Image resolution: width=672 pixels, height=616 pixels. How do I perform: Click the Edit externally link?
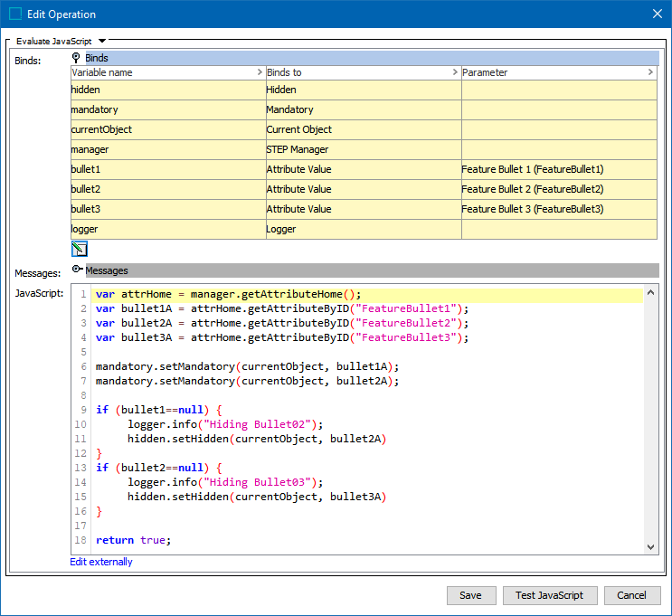pos(101,562)
